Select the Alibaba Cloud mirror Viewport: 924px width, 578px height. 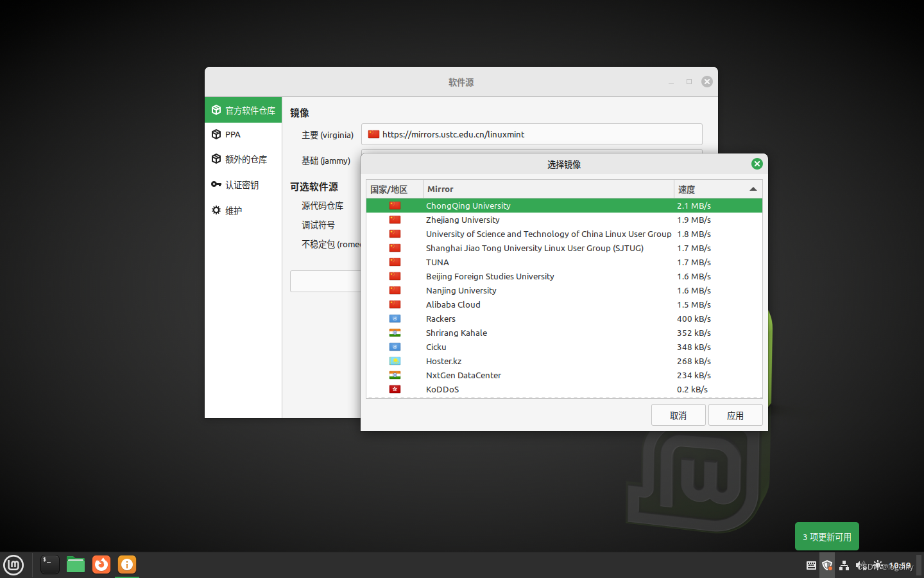[x=564, y=304]
